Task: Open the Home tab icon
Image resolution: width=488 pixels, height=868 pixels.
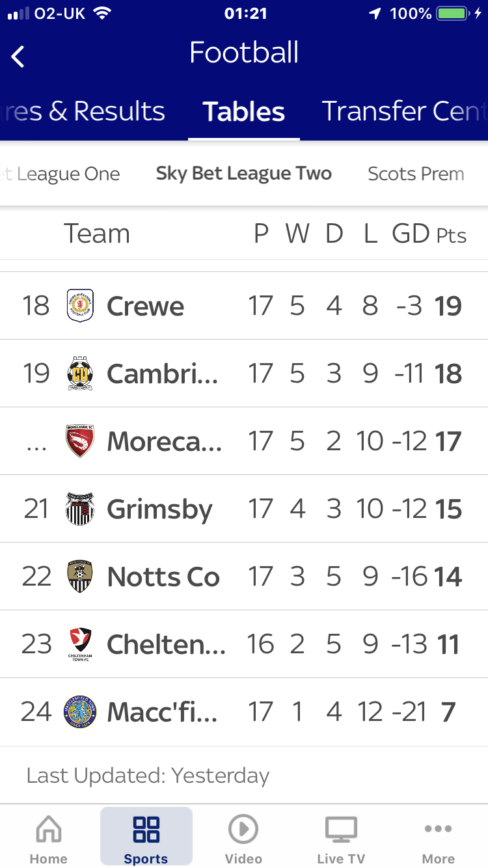Action: 49,830
